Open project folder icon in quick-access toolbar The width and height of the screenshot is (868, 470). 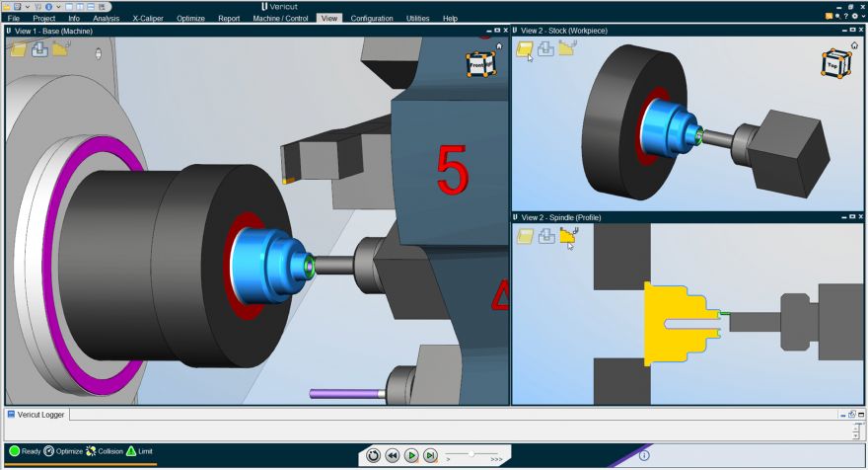[6, 7]
